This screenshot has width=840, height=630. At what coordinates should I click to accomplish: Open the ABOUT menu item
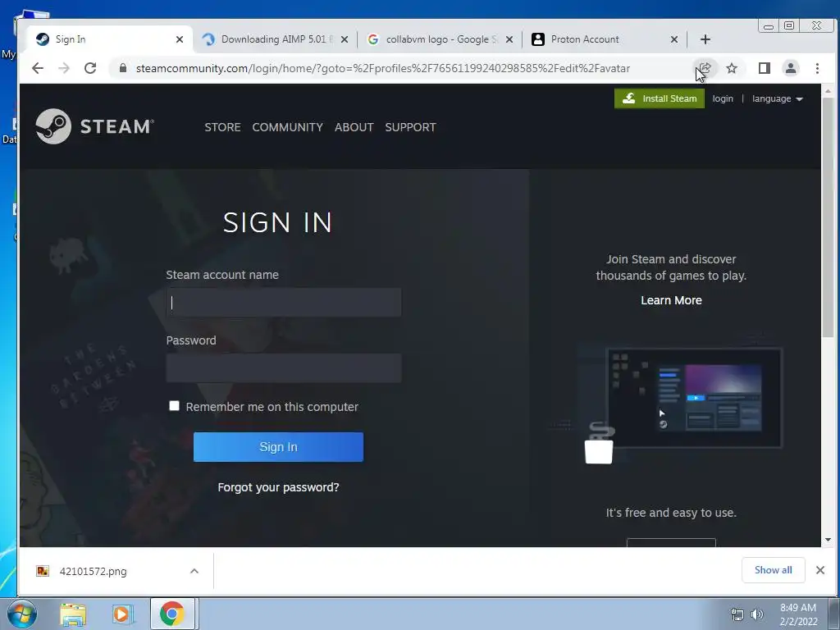click(x=354, y=127)
